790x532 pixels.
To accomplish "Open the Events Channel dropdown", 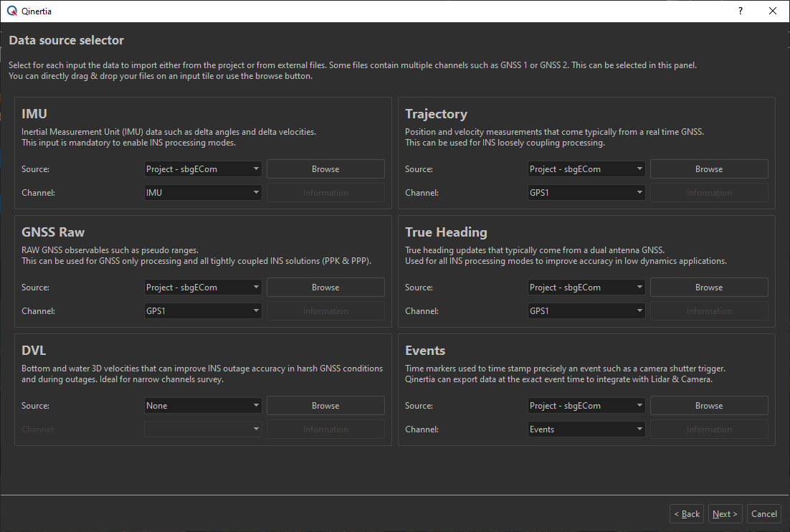I will 586,429.
